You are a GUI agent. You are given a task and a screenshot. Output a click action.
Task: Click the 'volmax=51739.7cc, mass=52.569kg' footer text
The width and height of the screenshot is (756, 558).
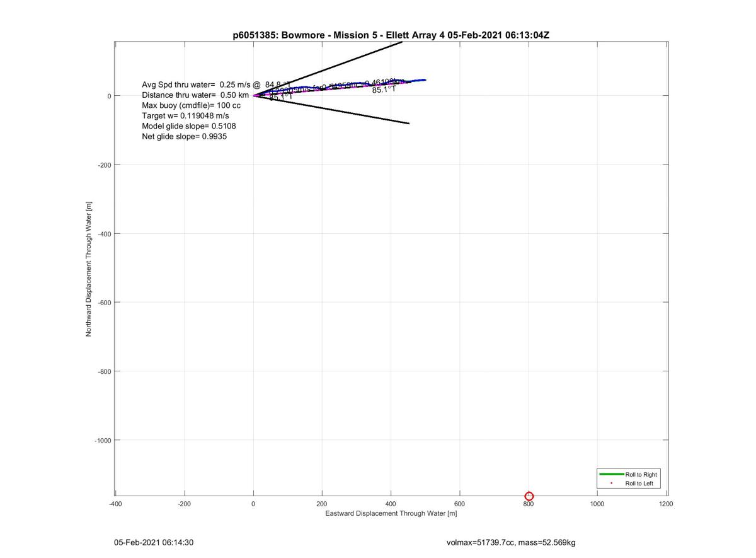click(510, 542)
